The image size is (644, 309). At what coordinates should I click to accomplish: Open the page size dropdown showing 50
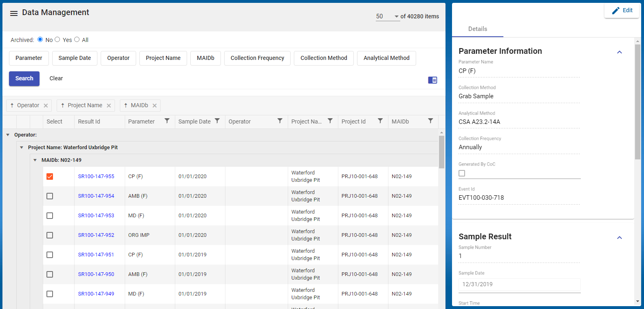(x=387, y=17)
